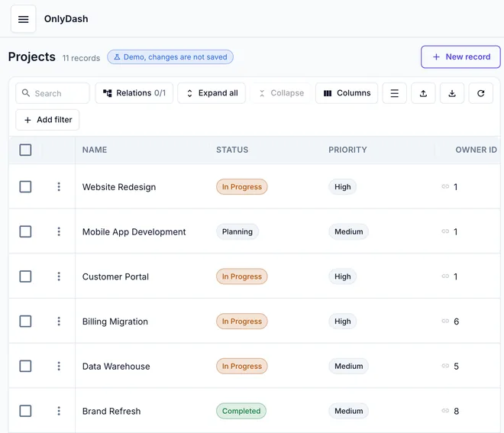Click the Mobile App Development name cell
This screenshot has height=433, width=504.
(x=134, y=231)
